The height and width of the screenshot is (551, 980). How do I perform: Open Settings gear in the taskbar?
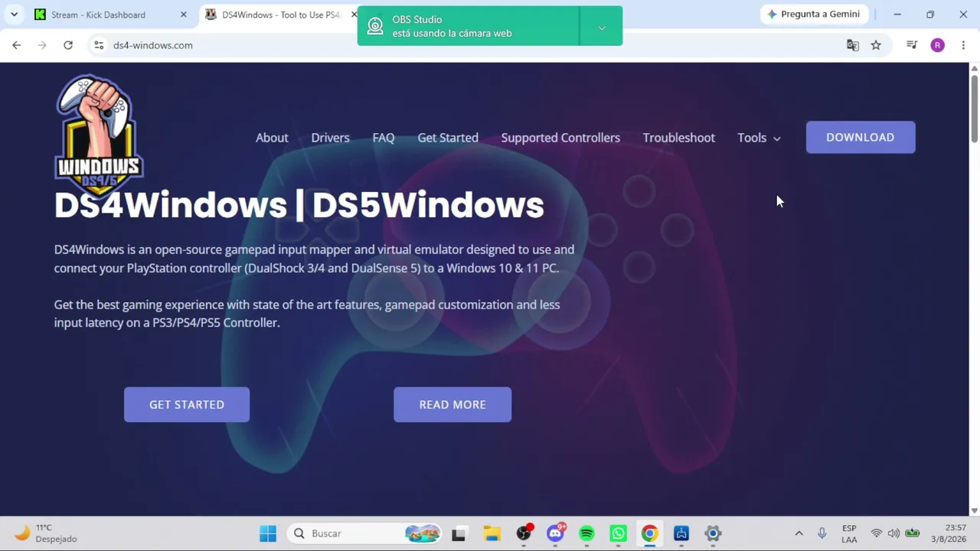tap(713, 533)
